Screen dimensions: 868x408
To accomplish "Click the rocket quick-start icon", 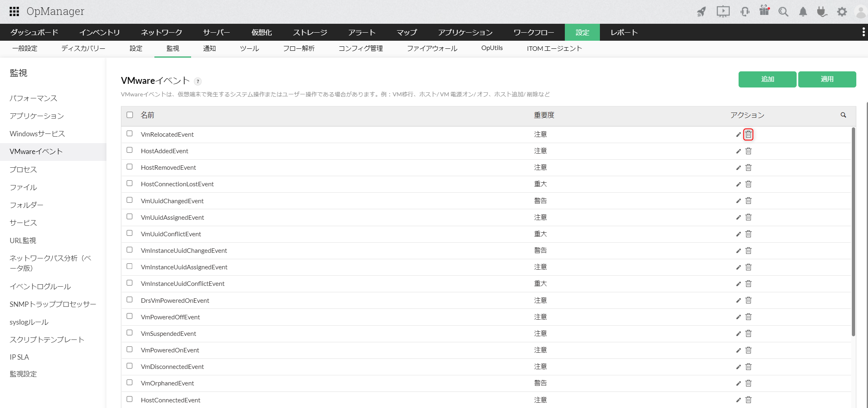I will [x=701, y=12].
